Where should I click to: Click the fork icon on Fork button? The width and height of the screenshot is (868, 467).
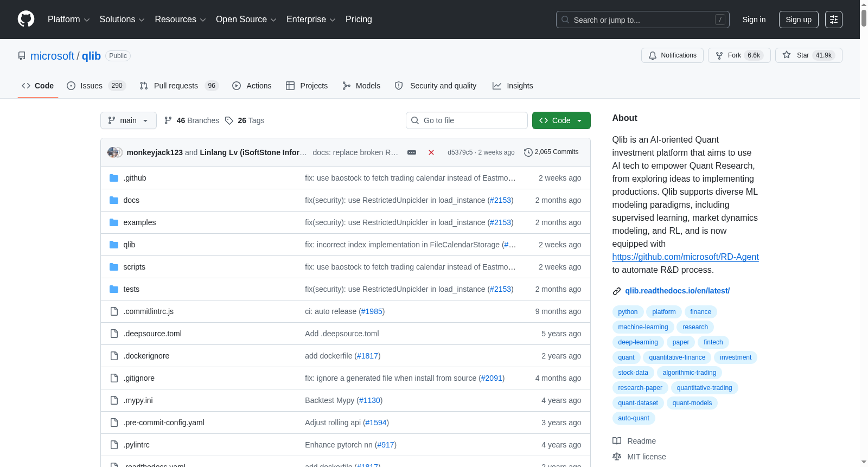[719, 56]
